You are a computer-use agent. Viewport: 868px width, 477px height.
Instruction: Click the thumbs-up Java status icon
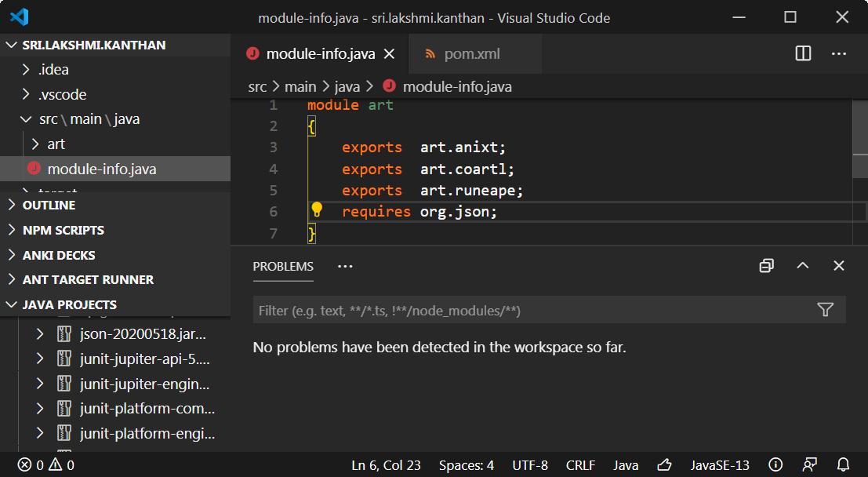(664, 464)
